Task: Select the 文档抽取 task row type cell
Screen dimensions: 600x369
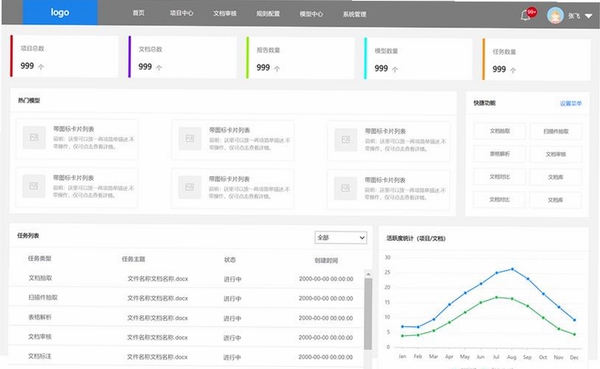Action: click(x=40, y=278)
